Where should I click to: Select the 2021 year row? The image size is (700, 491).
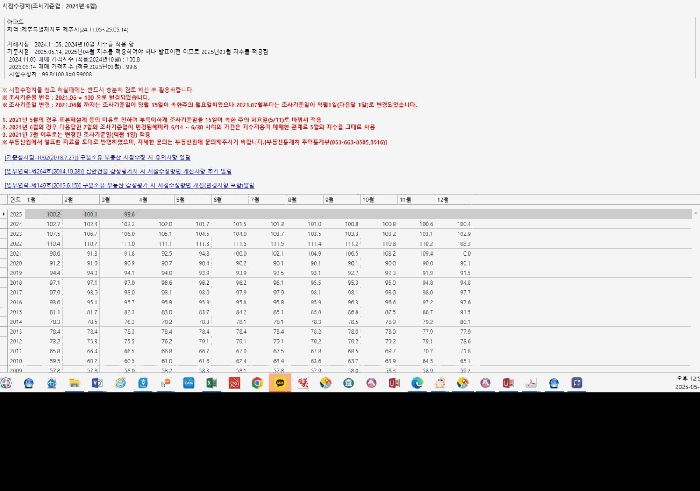point(15,253)
